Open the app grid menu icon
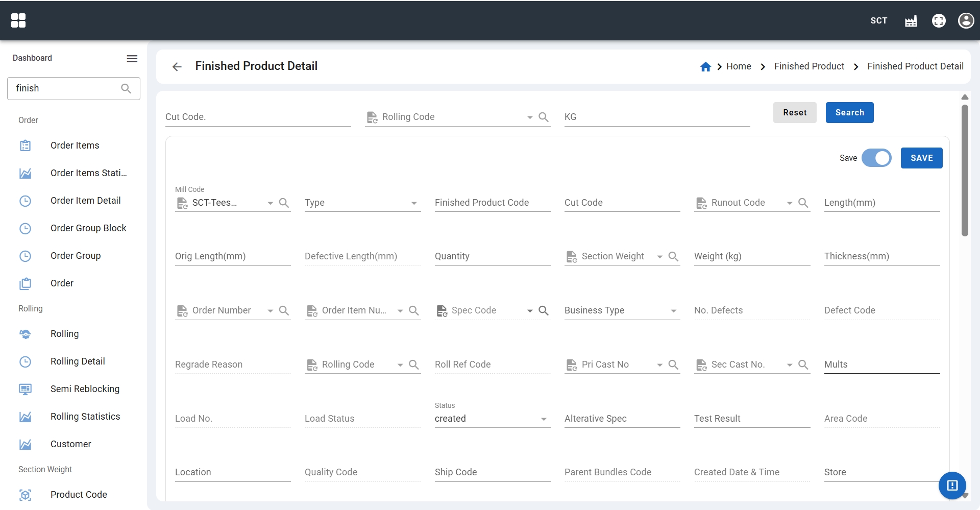This screenshot has width=980, height=510. point(18,20)
